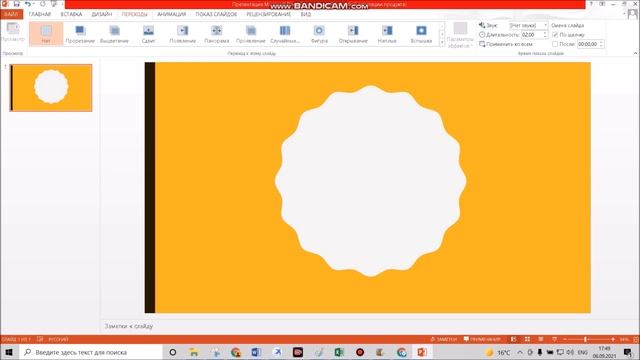This screenshot has height=360, width=640.
Task: Switch to Normal view from status bar
Action: click(513, 339)
